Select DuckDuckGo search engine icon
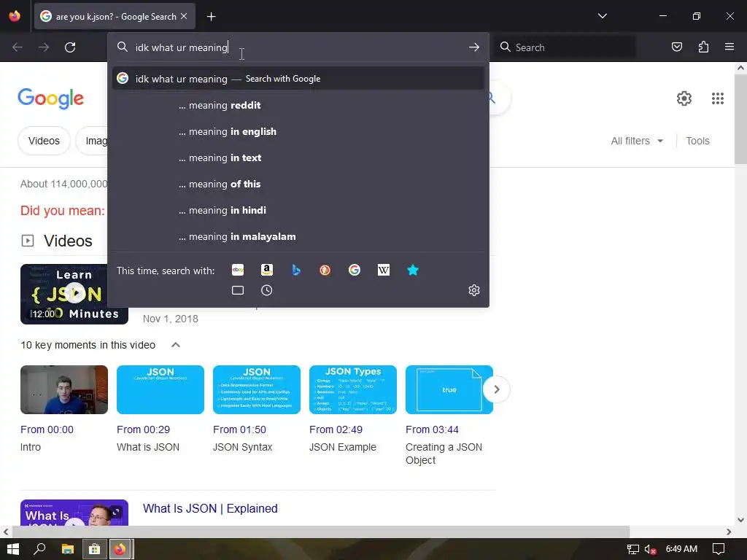The image size is (747, 560). 325,270
